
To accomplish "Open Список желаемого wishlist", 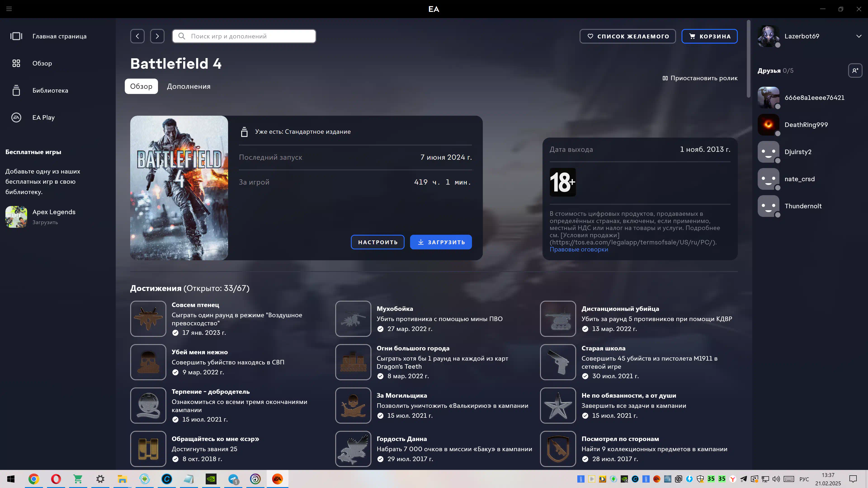I will coord(628,36).
